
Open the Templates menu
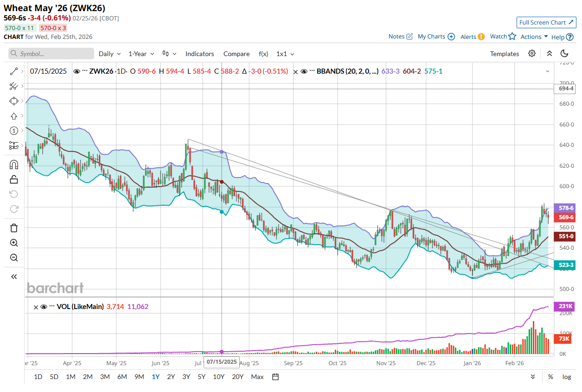505,54
